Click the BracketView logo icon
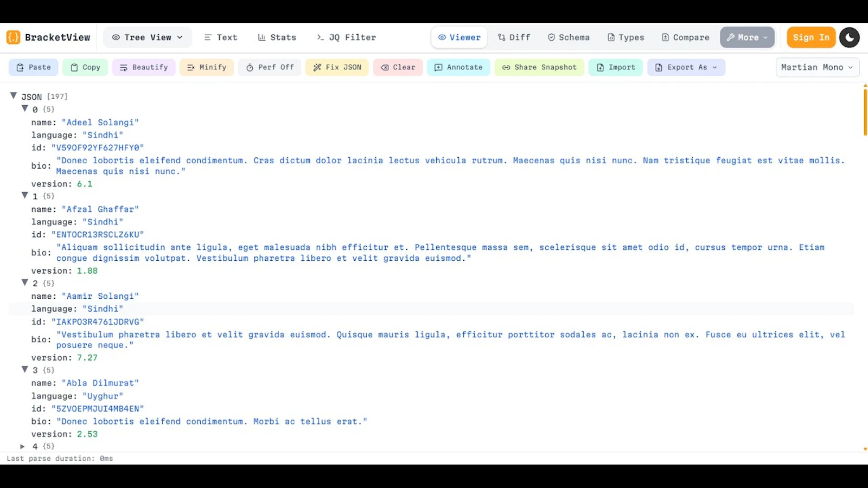The width and height of the screenshot is (868, 488). tap(14, 37)
